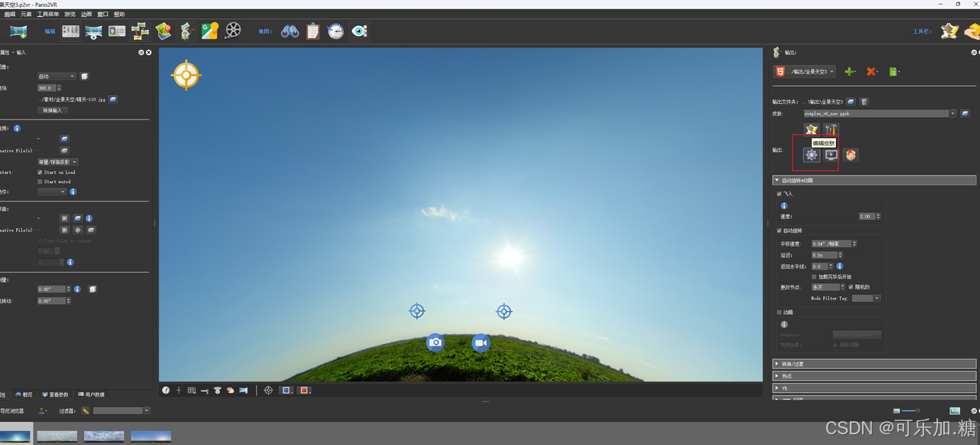Click the 速度 2.00 stepper field

pos(869,217)
